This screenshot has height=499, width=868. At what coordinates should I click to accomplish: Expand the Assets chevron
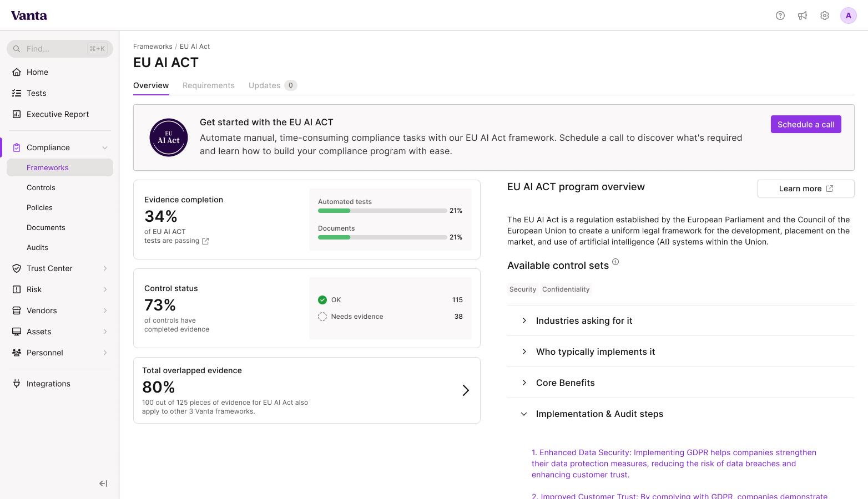pos(105,332)
